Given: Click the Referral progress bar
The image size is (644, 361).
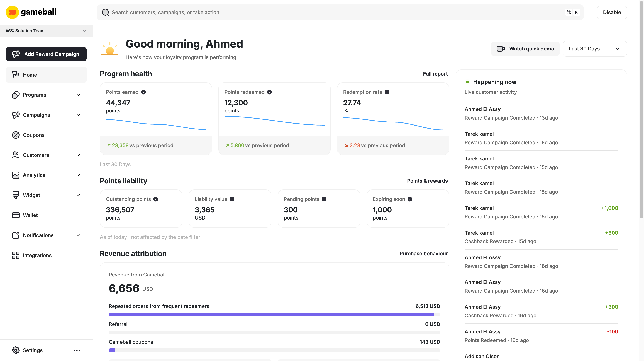Looking at the screenshot, I should (x=274, y=332).
